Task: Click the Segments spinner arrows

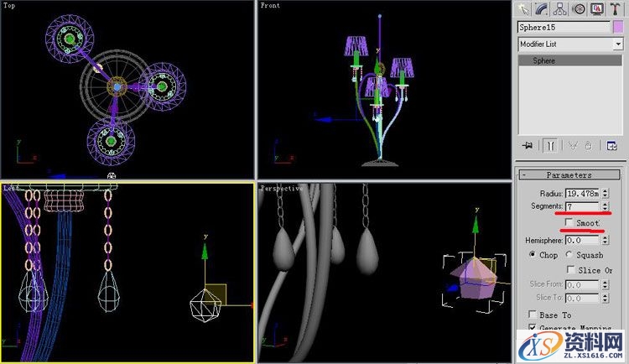Action: 605,206
